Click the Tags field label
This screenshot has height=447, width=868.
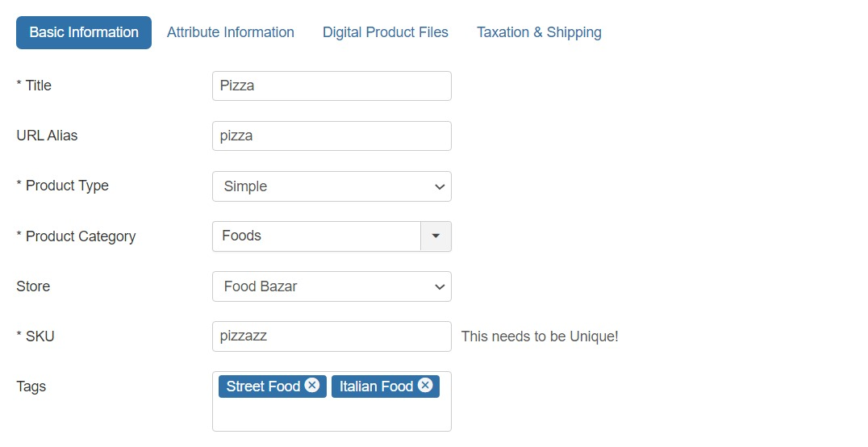[x=31, y=386]
